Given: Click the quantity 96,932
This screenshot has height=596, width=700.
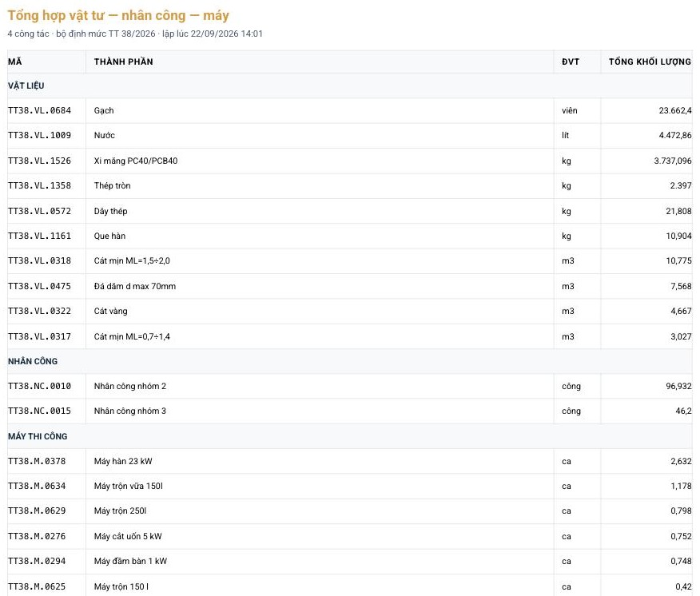Looking at the screenshot, I should coord(678,386).
